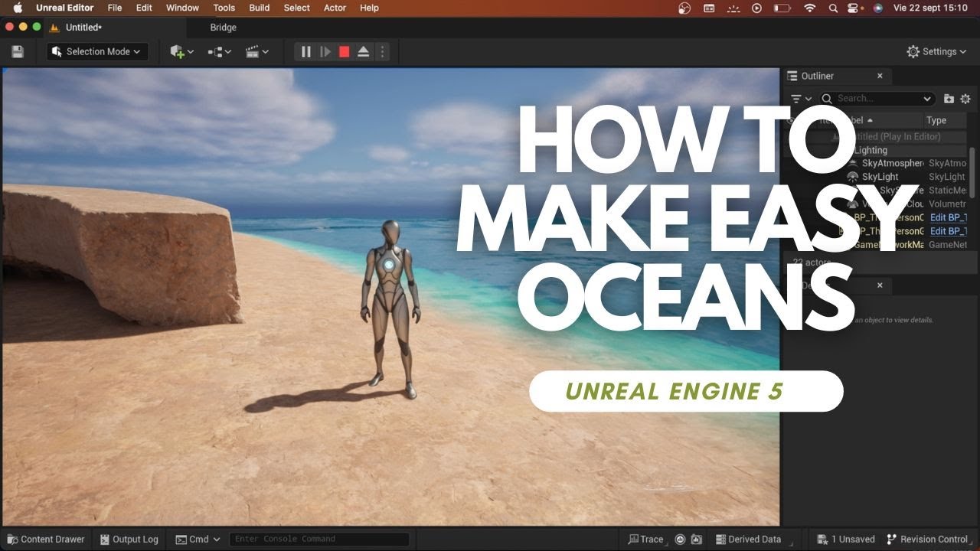
Task: Click the Siri icon in menu bar
Action: pos(877,8)
